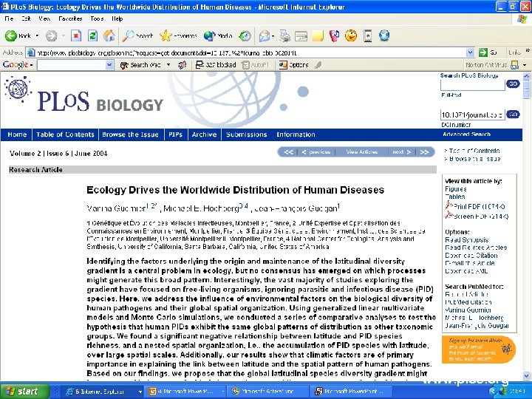Click the View Articles button
532x399 pixels.
click(361, 152)
